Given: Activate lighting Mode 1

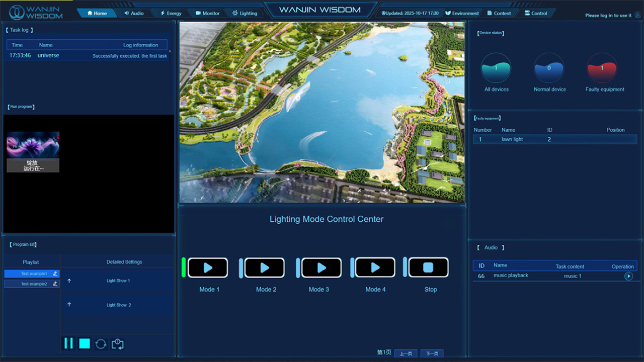Looking at the screenshot, I should [208, 268].
